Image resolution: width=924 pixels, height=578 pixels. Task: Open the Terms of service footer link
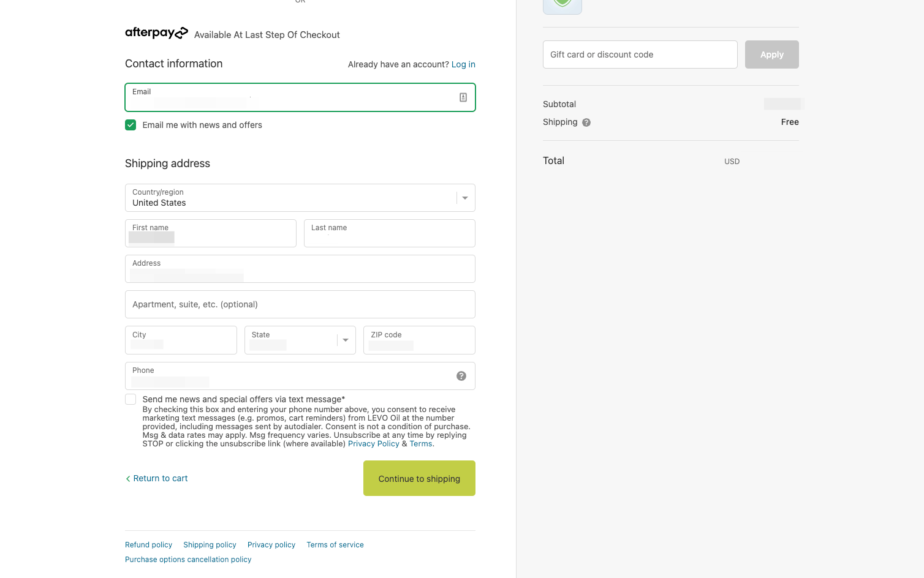tap(335, 545)
